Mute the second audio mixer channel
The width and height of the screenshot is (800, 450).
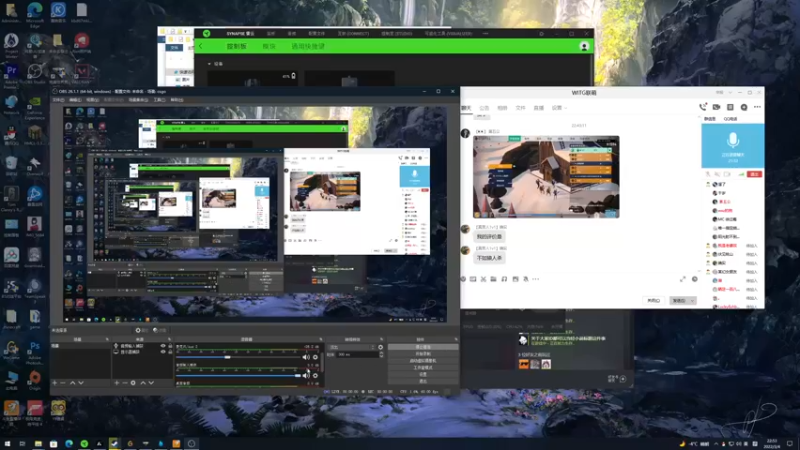(306, 376)
